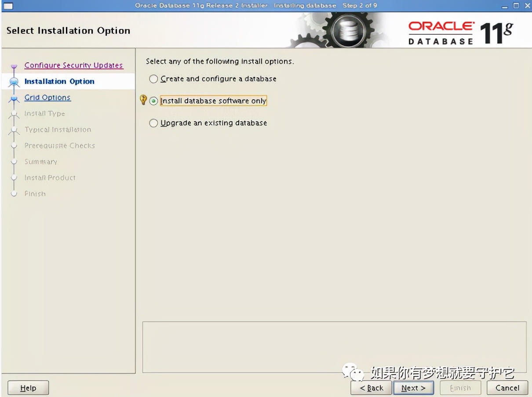Click the Install Product step label
532x397 pixels.
click(50, 178)
